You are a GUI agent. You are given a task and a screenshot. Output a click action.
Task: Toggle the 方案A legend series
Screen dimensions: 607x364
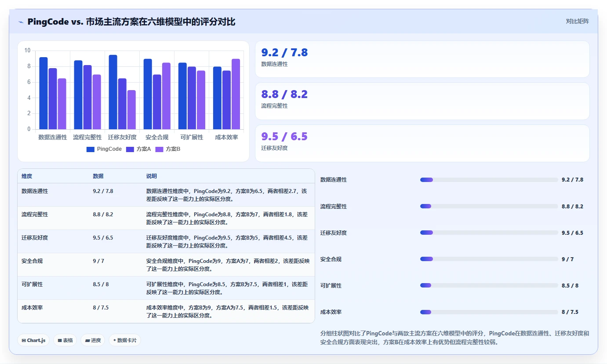click(138, 149)
